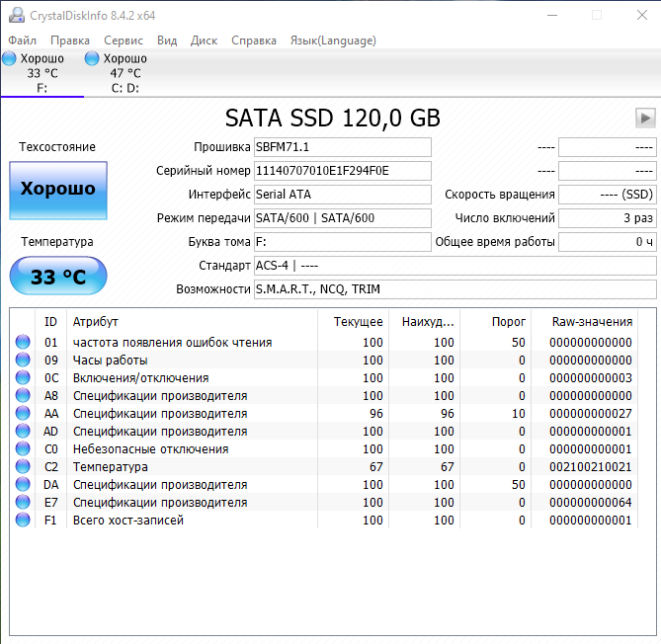
Task: Click status orb for C2 Температура row
Action: pyautogui.click(x=23, y=466)
